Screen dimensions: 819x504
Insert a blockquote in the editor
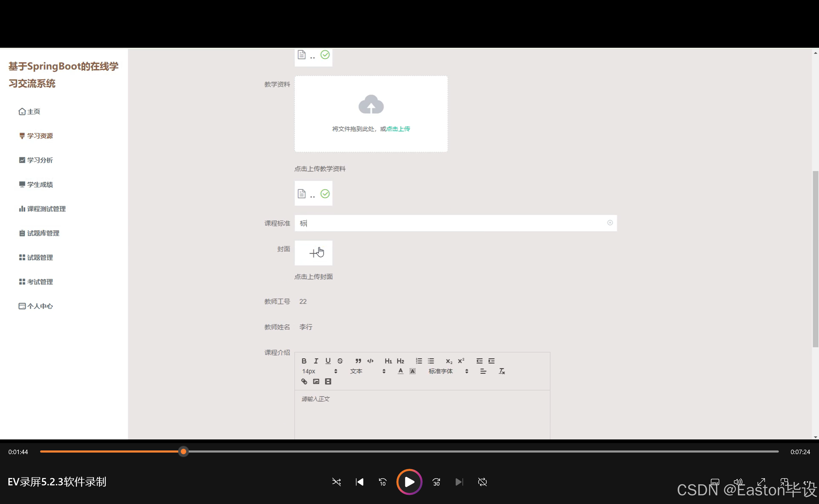click(358, 361)
